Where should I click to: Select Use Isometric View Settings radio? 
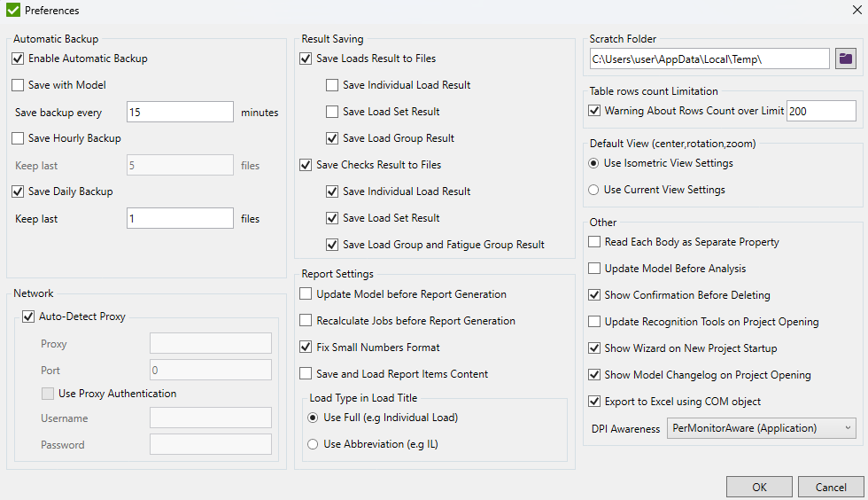click(593, 163)
